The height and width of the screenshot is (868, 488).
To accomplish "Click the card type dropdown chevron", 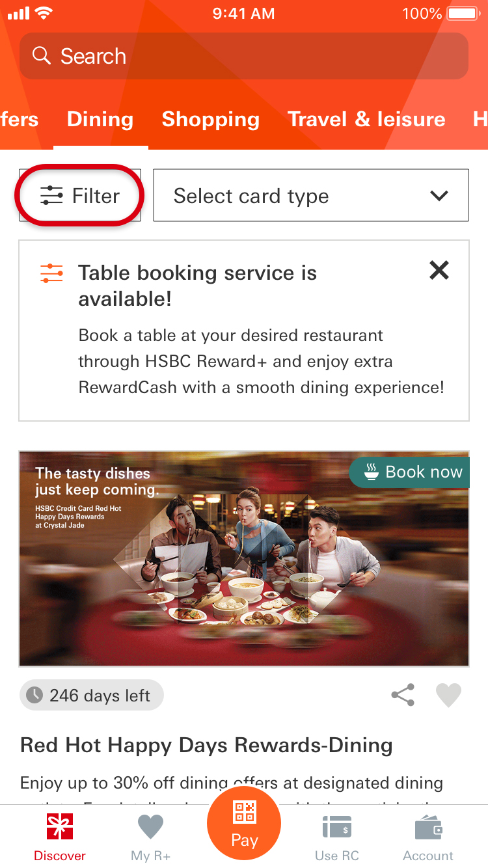I will [x=440, y=196].
